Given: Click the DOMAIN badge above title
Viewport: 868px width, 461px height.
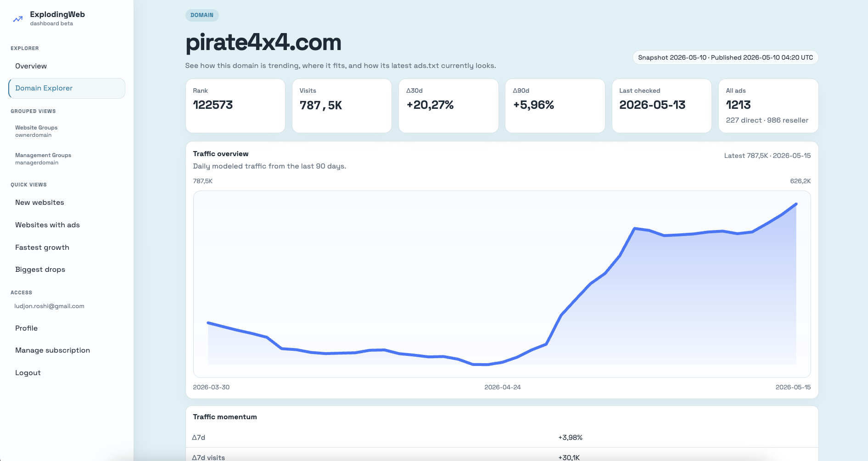Looking at the screenshot, I should [202, 15].
